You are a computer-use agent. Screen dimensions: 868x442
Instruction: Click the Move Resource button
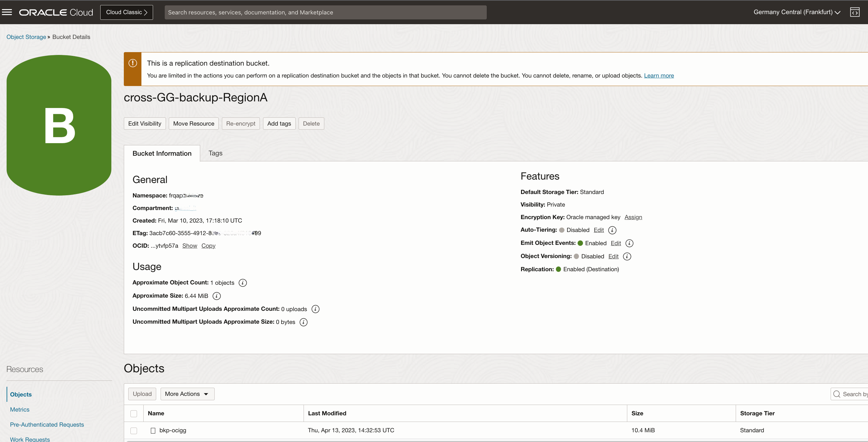pyautogui.click(x=194, y=124)
